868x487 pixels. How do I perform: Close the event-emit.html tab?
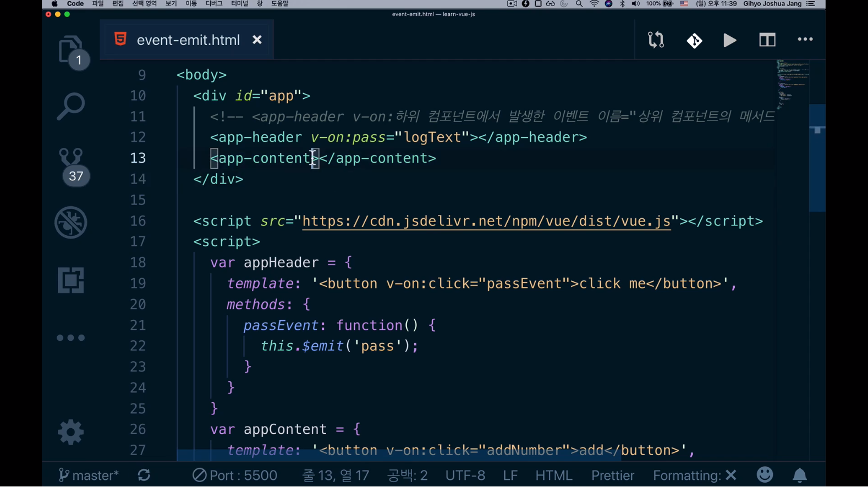257,40
